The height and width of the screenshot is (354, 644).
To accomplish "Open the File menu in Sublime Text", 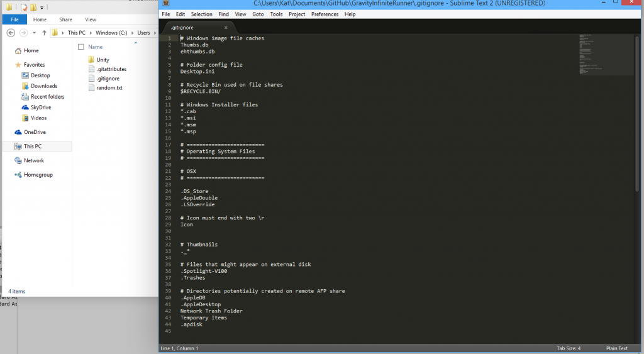I will click(x=165, y=14).
